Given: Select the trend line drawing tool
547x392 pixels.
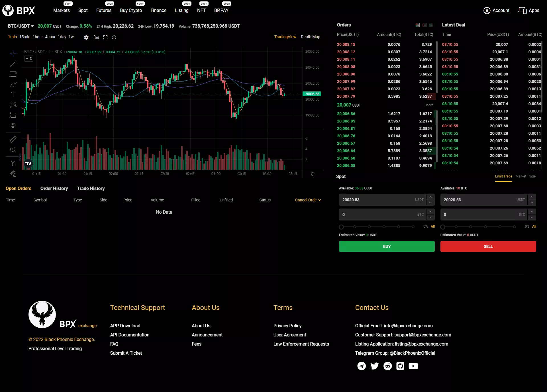Looking at the screenshot, I should (x=13, y=64).
